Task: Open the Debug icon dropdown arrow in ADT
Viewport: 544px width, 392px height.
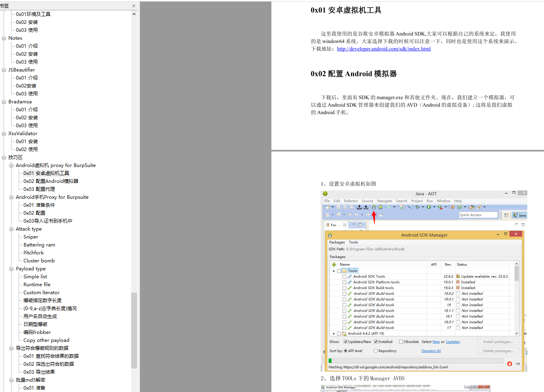Action: click(423, 207)
